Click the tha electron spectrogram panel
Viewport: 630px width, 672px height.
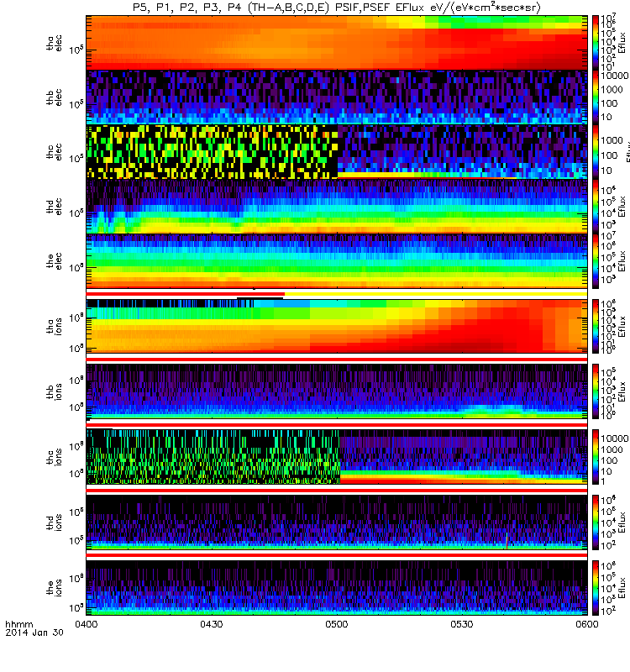click(x=337, y=43)
